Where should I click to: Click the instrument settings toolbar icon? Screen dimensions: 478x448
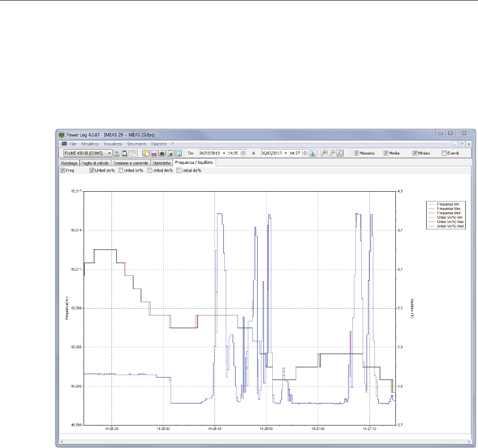(x=133, y=153)
